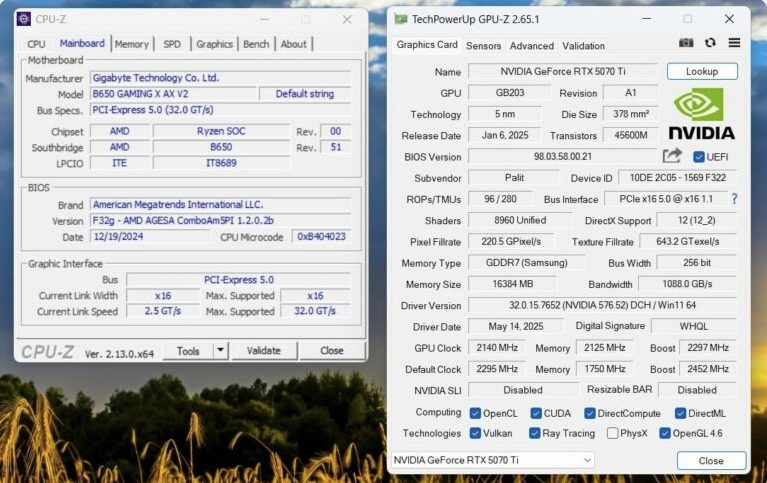
Task: Click the LPCIO IT8689 value
Action: (x=221, y=163)
